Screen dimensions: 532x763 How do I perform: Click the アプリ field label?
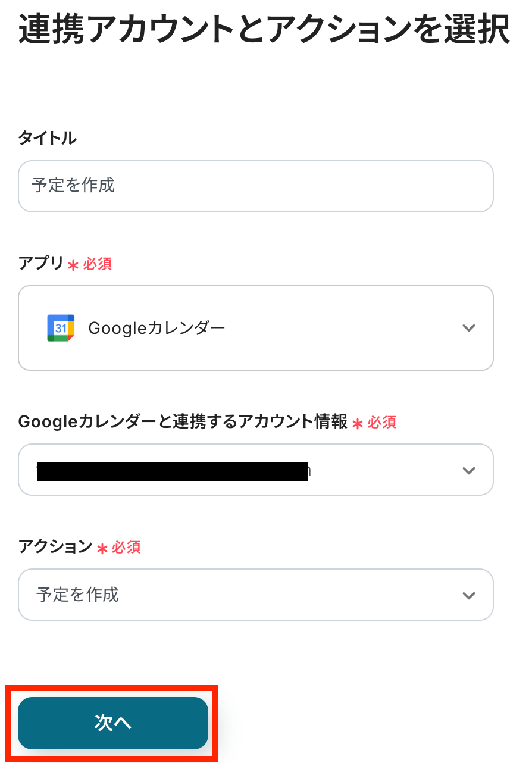point(40,263)
